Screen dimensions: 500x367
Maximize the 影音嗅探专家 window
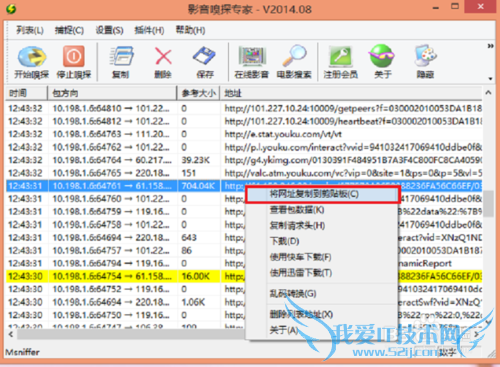click(455, 7)
